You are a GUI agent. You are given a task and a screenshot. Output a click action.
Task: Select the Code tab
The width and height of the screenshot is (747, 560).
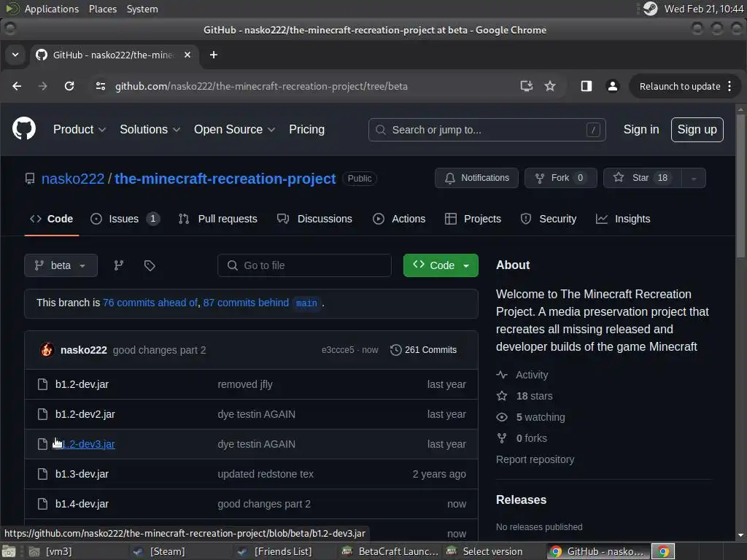[52, 219]
